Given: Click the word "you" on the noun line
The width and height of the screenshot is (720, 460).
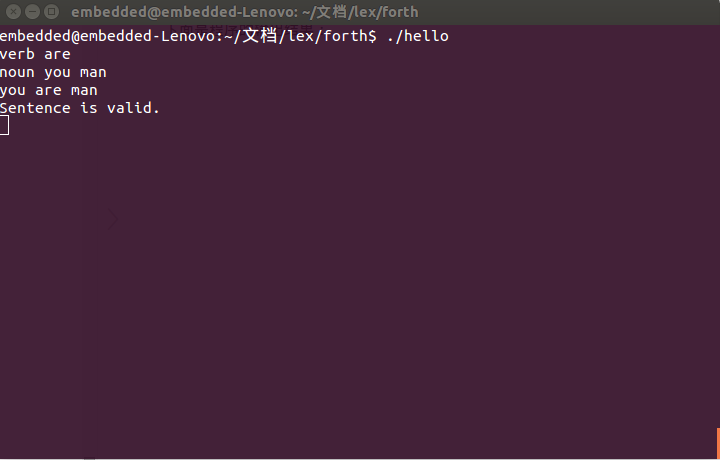Looking at the screenshot, I should point(57,72).
